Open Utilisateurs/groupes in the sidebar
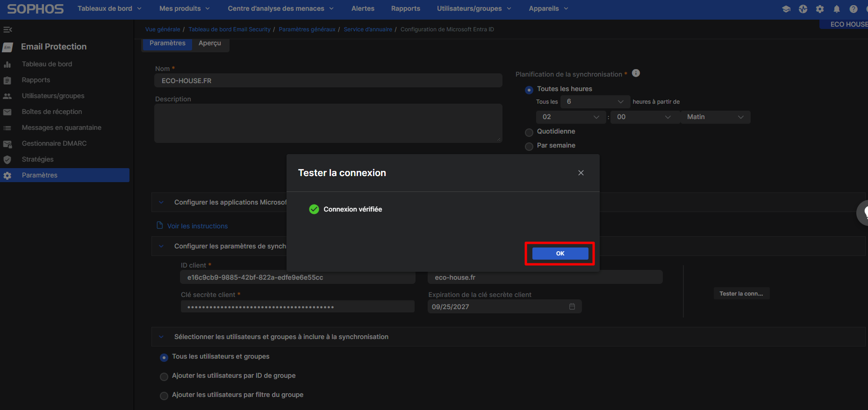The image size is (868, 410). [53, 96]
